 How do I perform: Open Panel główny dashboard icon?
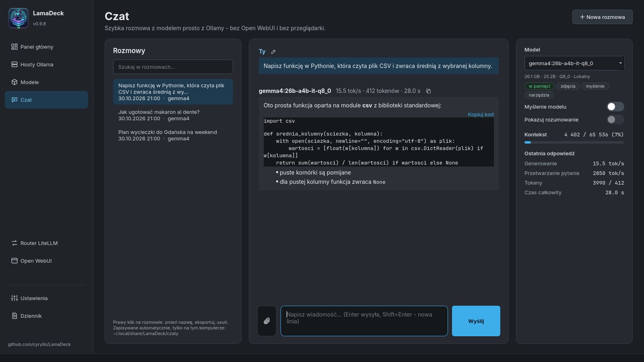point(14,47)
